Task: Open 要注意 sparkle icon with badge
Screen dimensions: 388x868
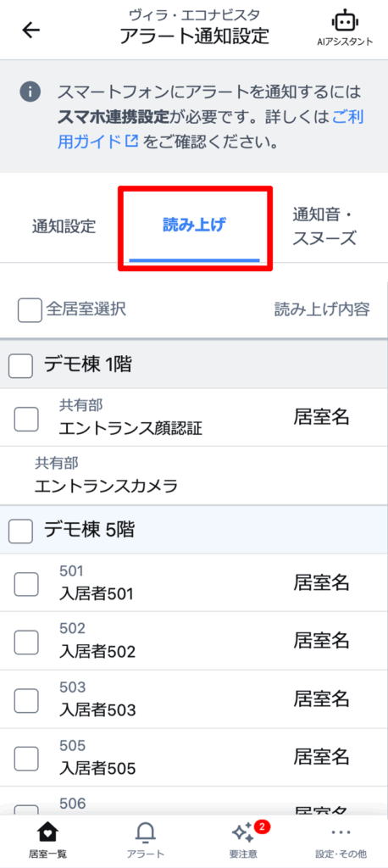Action: coord(242,832)
